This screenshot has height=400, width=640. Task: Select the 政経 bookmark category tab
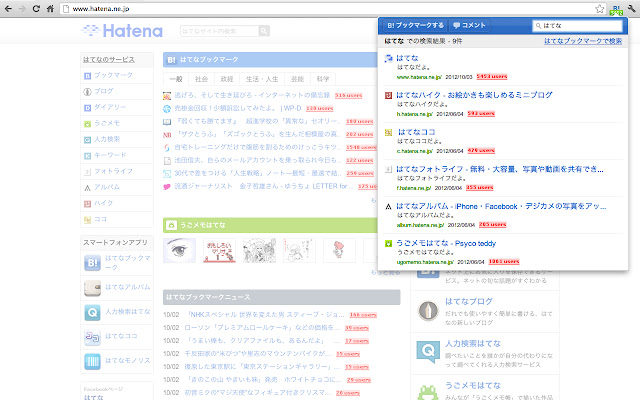(227, 79)
